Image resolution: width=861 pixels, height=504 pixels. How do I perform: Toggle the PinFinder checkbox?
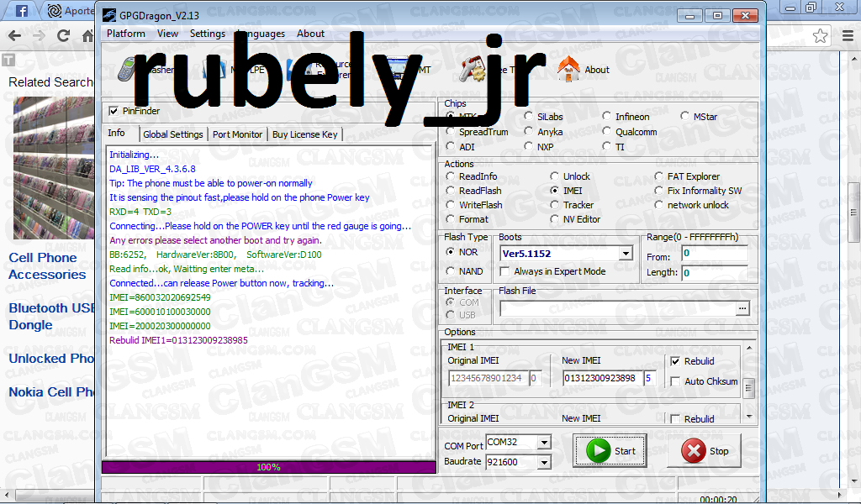(x=114, y=111)
